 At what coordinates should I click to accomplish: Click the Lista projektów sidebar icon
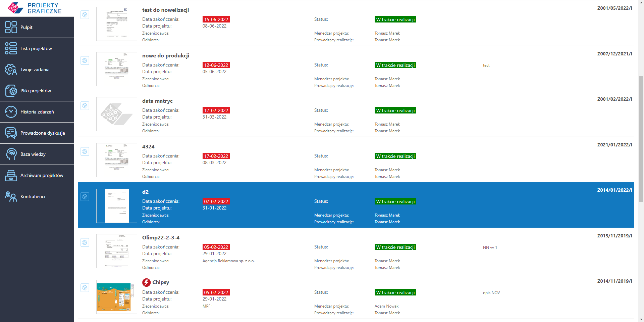[x=11, y=48]
